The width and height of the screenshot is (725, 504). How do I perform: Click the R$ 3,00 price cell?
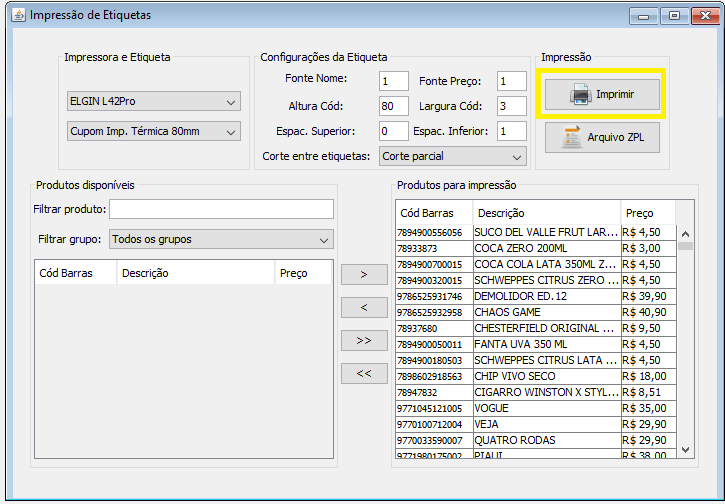(648, 248)
